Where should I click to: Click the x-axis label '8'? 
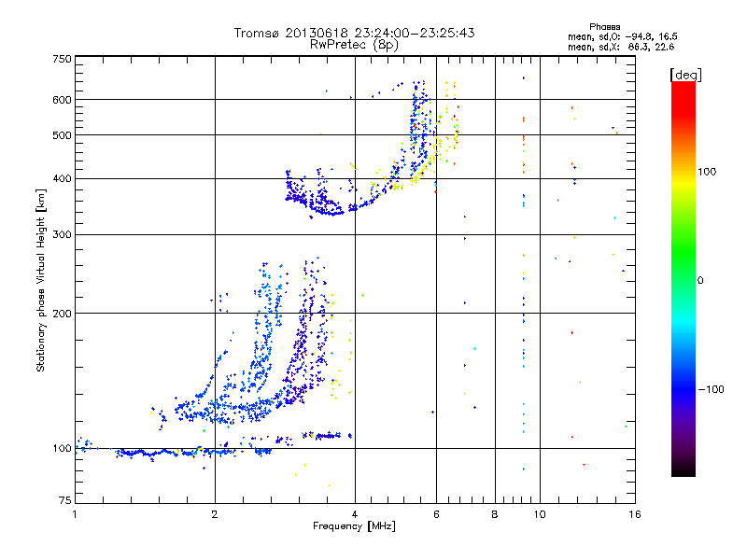pos(495,514)
